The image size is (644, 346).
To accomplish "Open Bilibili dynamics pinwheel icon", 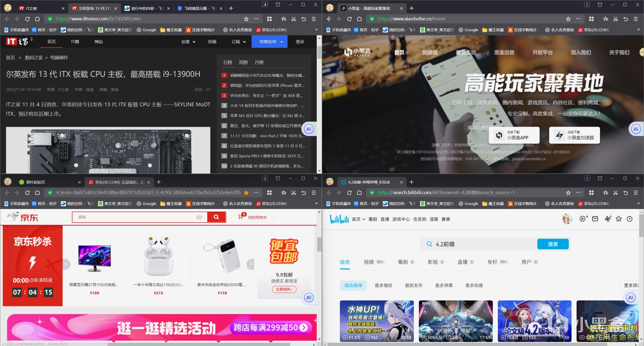I will [x=607, y=219].
